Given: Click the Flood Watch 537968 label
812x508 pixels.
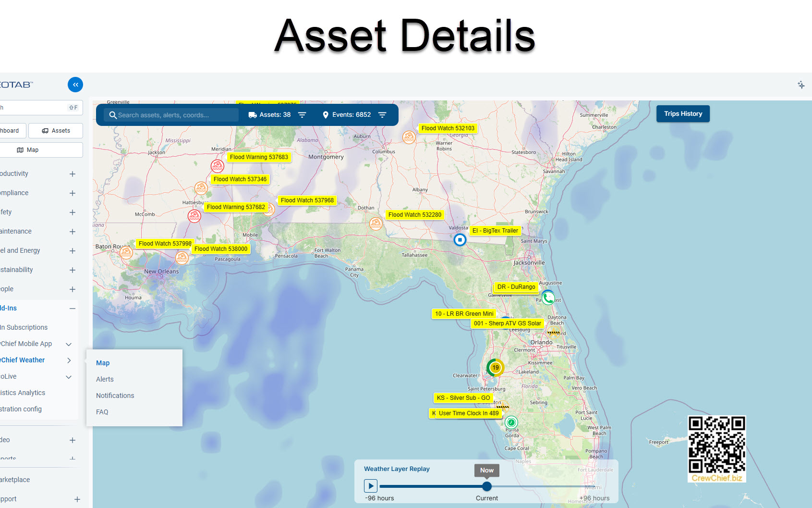Looking at the screenshot, I should pyautogui.click(x=307, y=200).
